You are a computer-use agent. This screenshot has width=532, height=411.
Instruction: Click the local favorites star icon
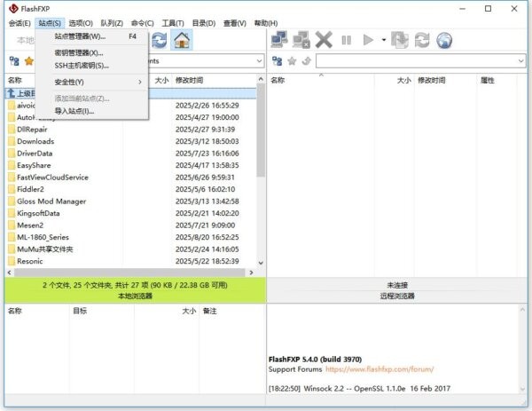click(29, 61)
